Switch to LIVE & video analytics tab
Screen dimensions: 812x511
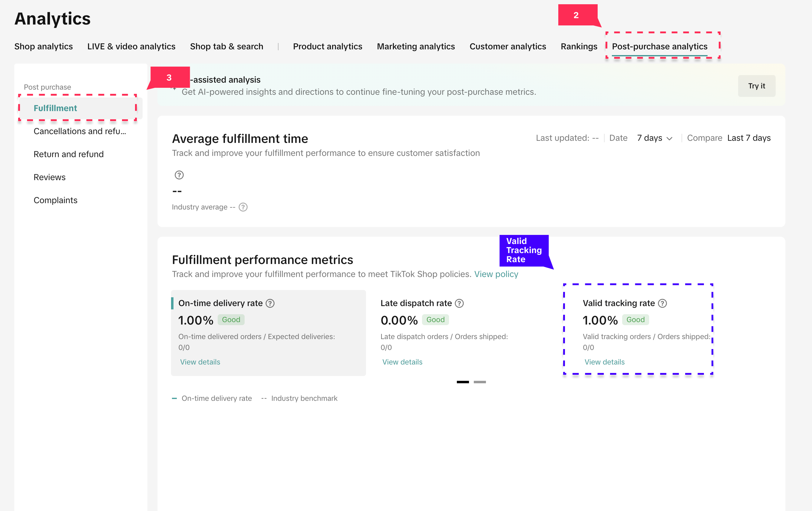131,46
